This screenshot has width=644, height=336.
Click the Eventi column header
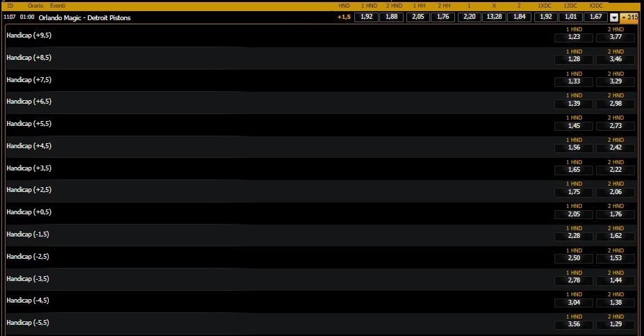(x=58, y=6)
